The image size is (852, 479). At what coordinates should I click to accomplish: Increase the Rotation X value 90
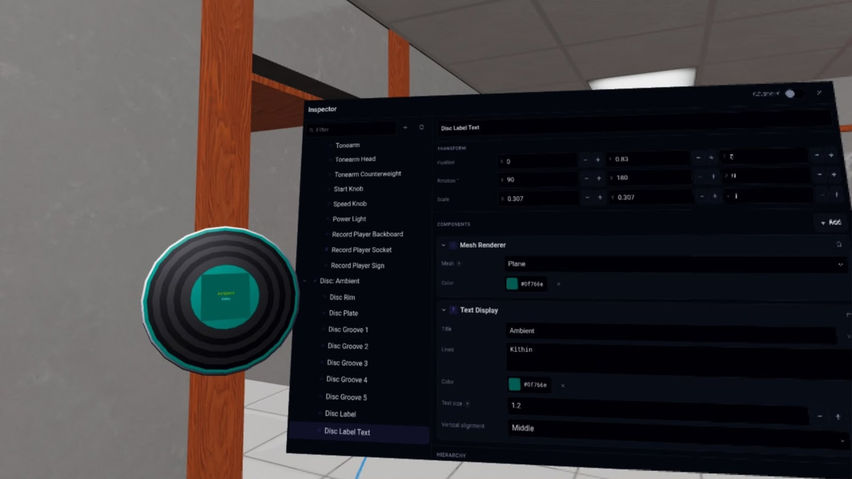(599, 178)
